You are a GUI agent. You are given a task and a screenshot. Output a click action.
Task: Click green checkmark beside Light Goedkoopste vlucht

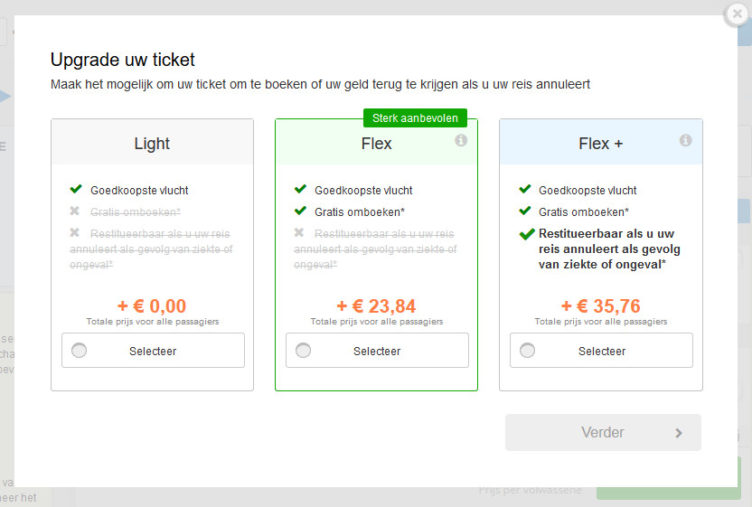(75, 189)
